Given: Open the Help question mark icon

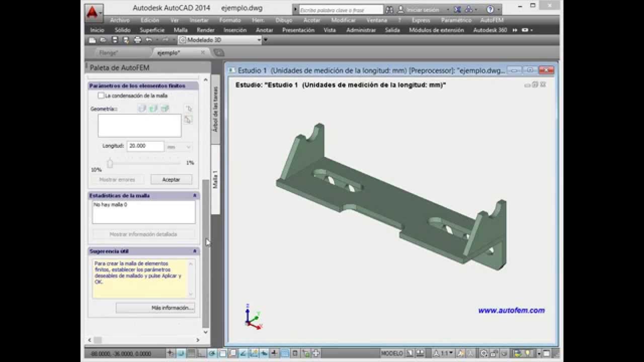Looking at the screenshot, I should (490, 10).
